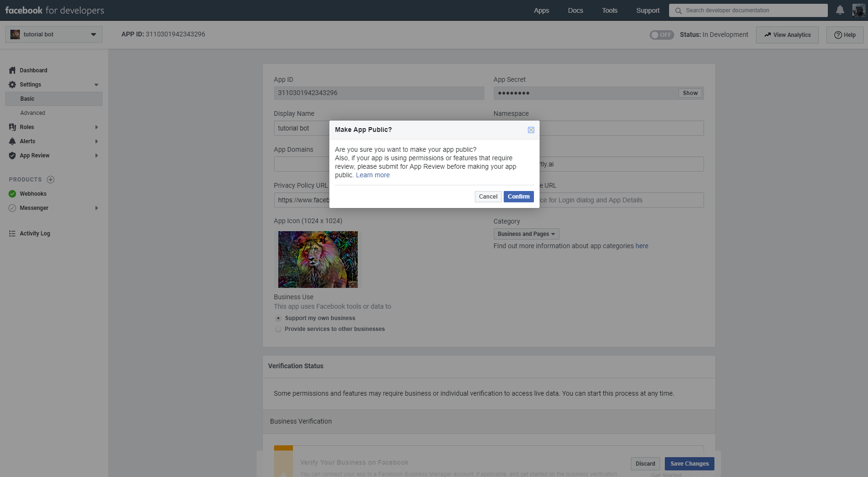Click the lion app icon thumbnail

[x=318, y=259]
